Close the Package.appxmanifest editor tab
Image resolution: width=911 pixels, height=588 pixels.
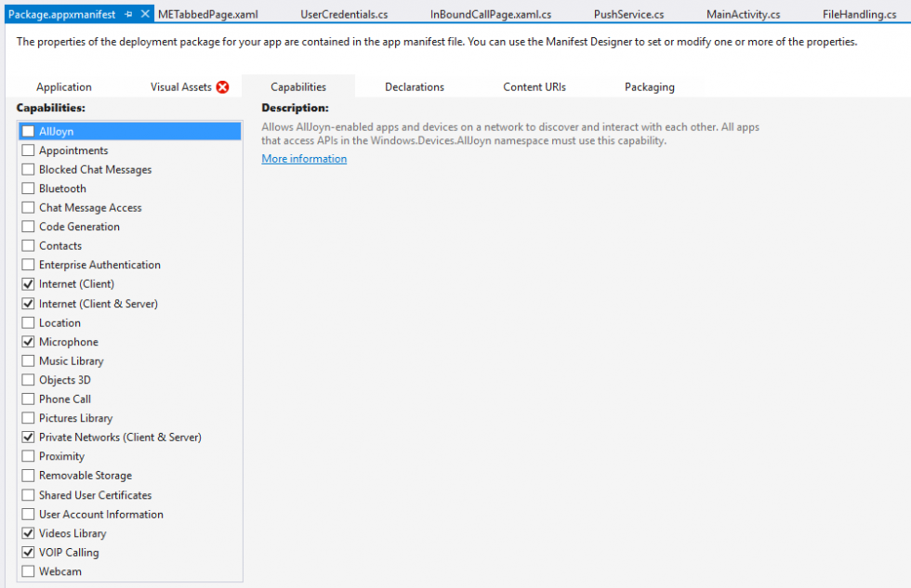click(145, 13)
